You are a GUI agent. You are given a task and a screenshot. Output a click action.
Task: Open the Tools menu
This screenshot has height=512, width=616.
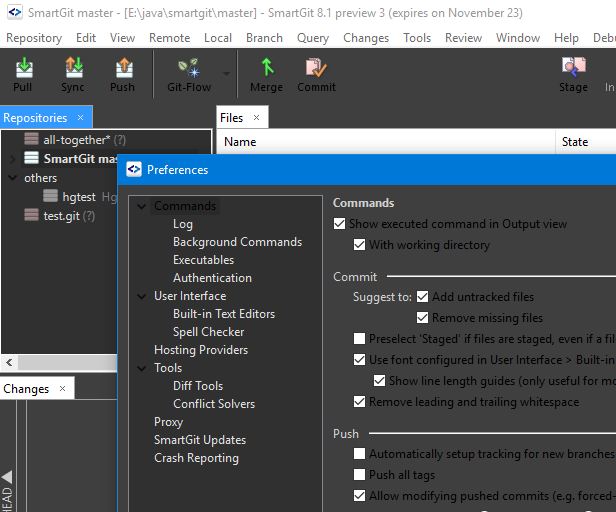pyautogui.click(x=417, y=38)
